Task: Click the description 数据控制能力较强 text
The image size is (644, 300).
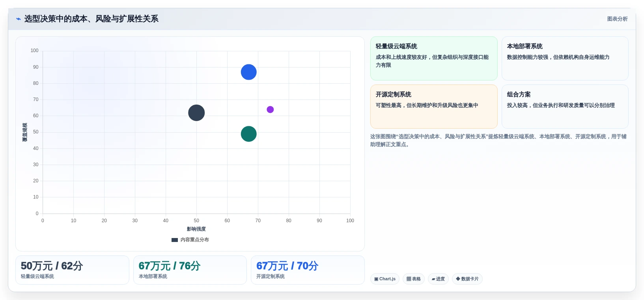Action: (558, 57)
